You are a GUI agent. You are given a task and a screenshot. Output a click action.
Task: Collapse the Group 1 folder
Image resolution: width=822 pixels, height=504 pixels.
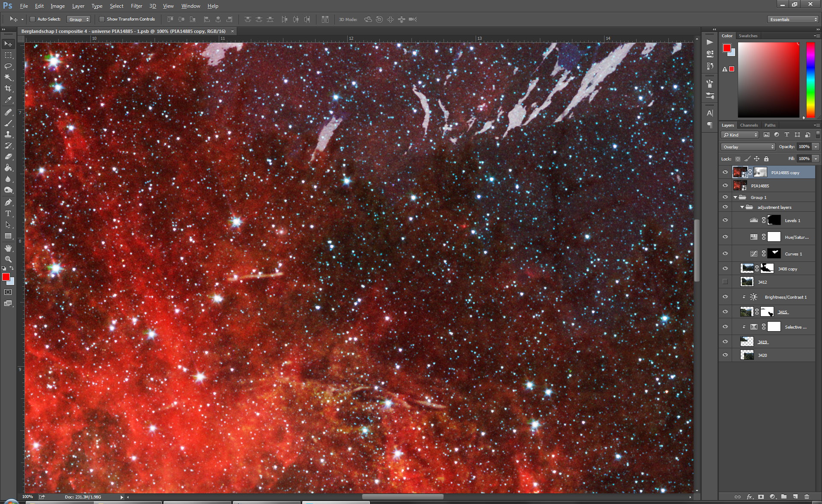(x=736, y=197)
